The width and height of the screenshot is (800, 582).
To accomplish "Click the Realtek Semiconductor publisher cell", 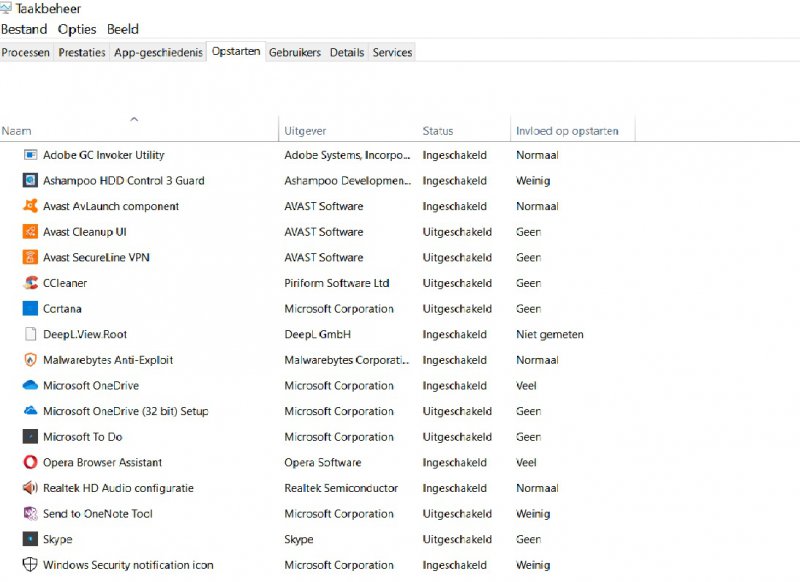I will click(341, 488).
